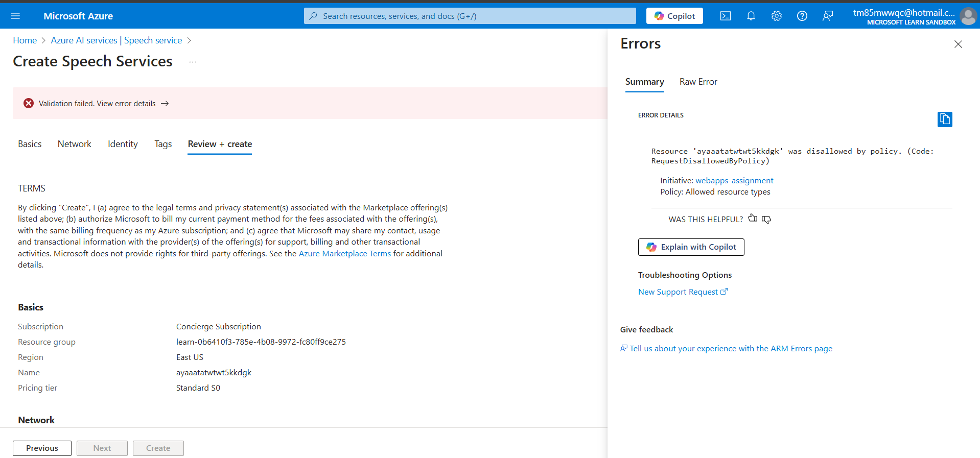Close the Errors panel
The width and height of the screenshot is (980, 458).
(958, 44)
